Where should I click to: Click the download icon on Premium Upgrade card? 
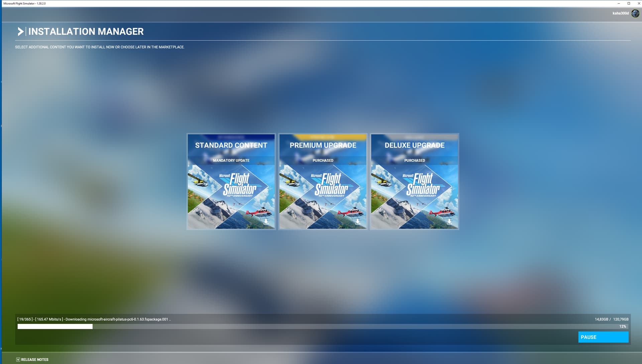358,221
